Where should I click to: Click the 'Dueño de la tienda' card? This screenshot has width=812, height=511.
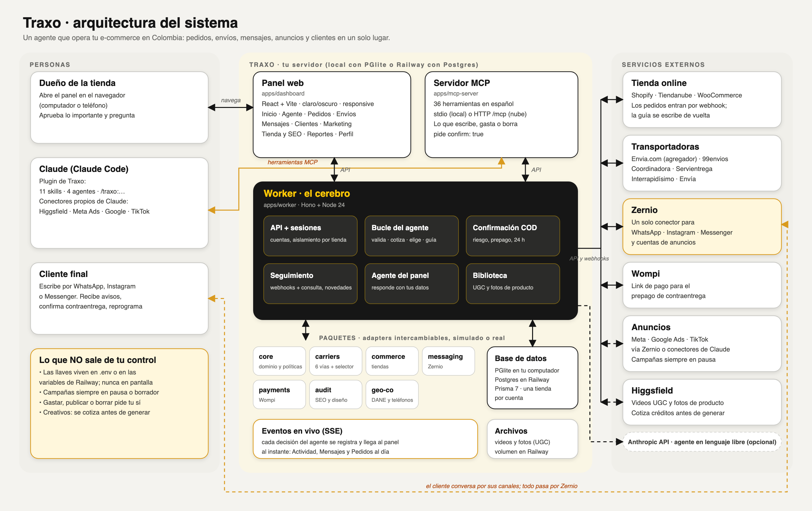[119, 107]
